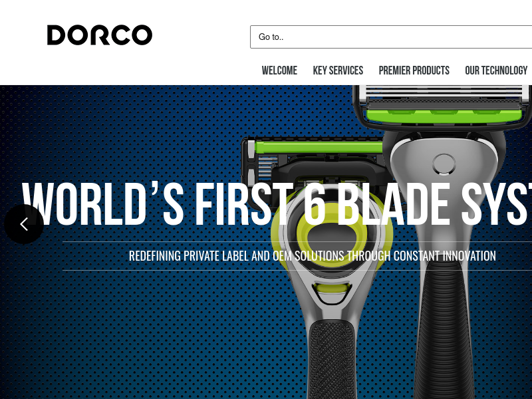The width and height of the screenshot is (532, 399).
Task: Click the DORCO logo
Action: (99, 35)
